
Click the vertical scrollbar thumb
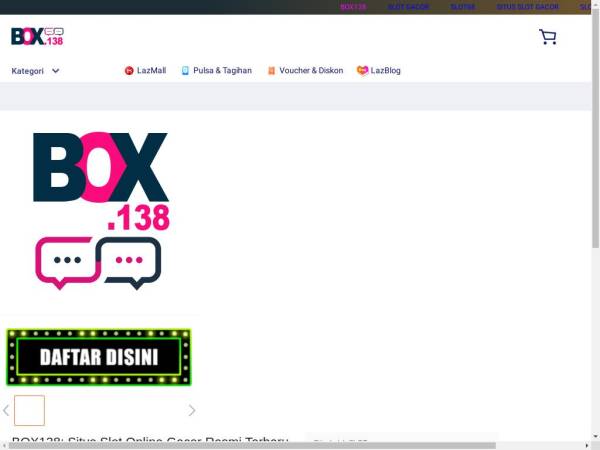click(x=596, y=128)
